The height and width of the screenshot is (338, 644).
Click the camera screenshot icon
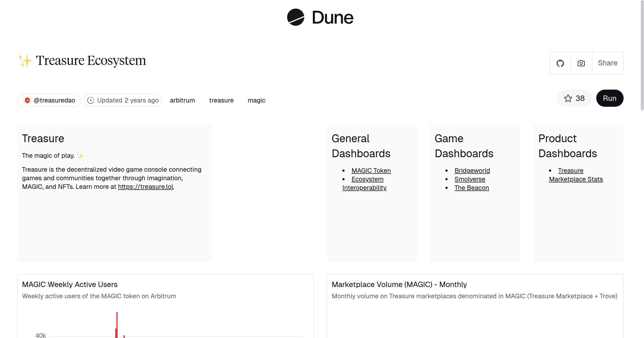tap(581, 63)
